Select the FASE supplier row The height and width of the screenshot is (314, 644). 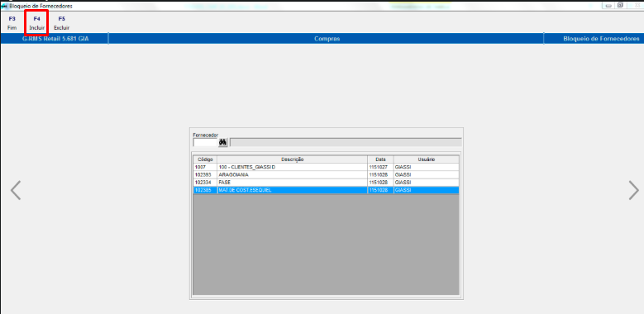pos(292,183)
